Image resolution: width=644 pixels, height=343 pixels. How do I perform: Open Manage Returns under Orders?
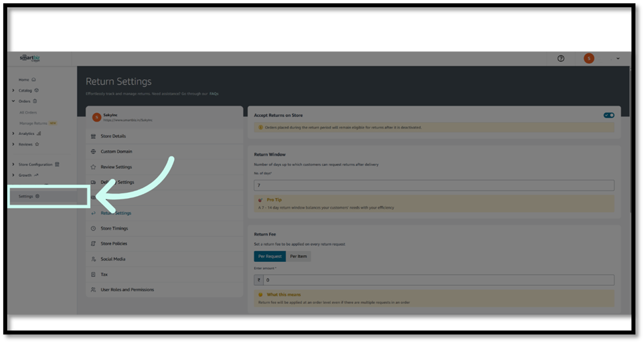pyautogui.click(x=33, y=123)
